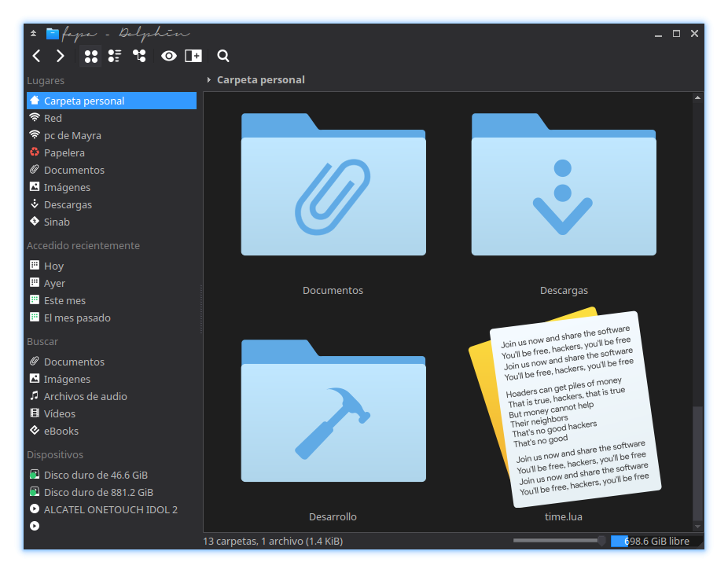728x573 pixels.
Task: Show files from Este mes
Action: [x=112, y=300]
